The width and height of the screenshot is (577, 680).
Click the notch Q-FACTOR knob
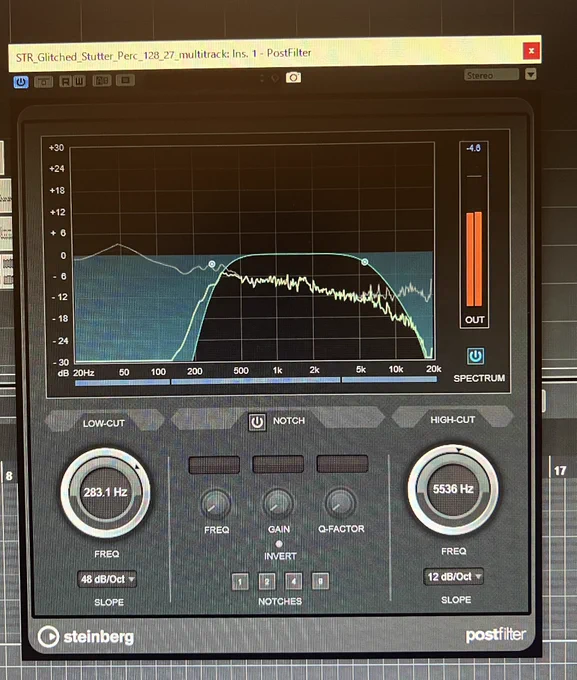pyautogui.click(x=341, y=503)
